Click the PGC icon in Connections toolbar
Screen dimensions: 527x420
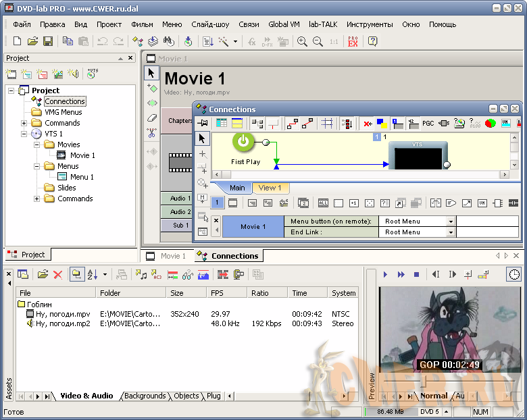click(428, 124)
